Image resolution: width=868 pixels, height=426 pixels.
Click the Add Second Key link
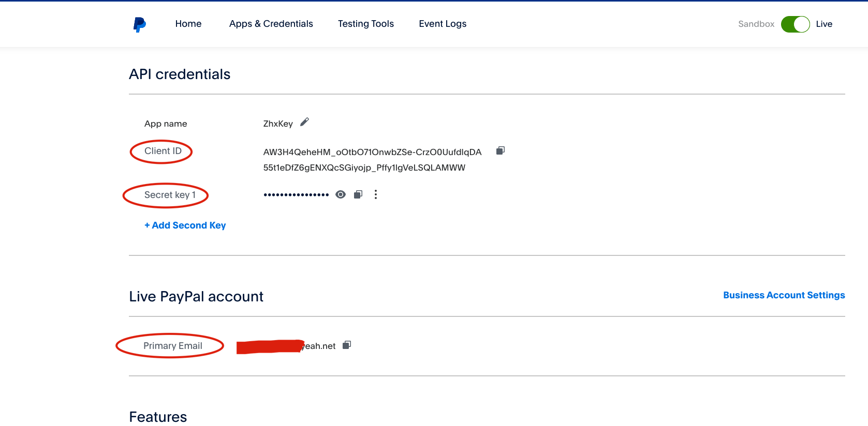tap(185, 225)
